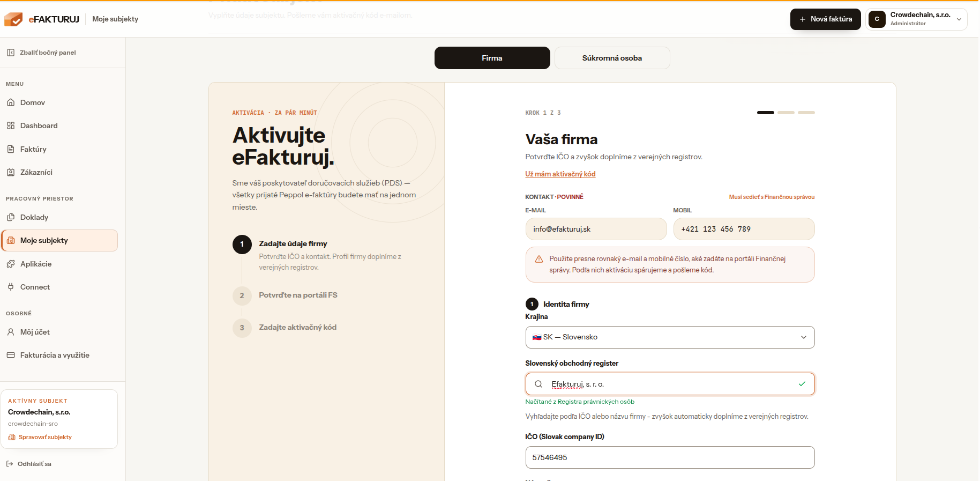Open Domov from the sidebar
980x481 pixels.
click(59, 102)
